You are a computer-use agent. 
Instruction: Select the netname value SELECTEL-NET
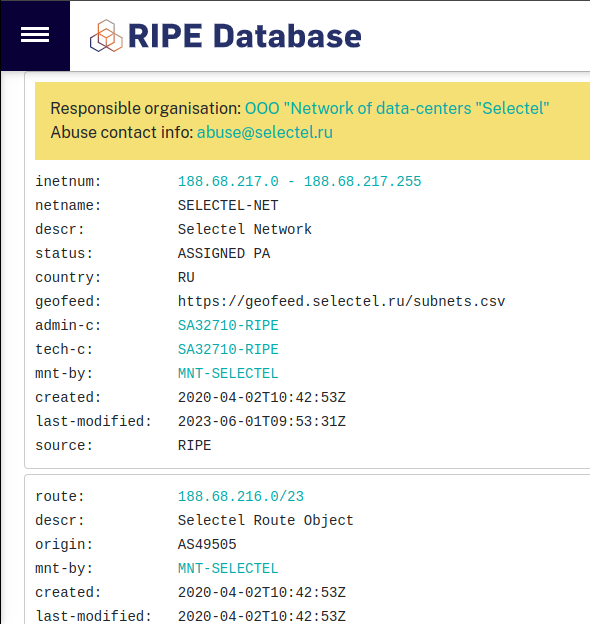[228, 205]
